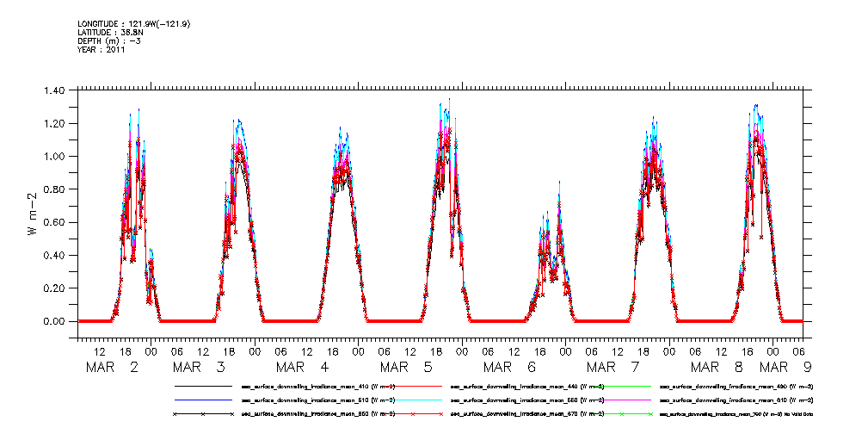Click the vertical W m-2 y-axis title
868x434 pixels.
point(33,215)
